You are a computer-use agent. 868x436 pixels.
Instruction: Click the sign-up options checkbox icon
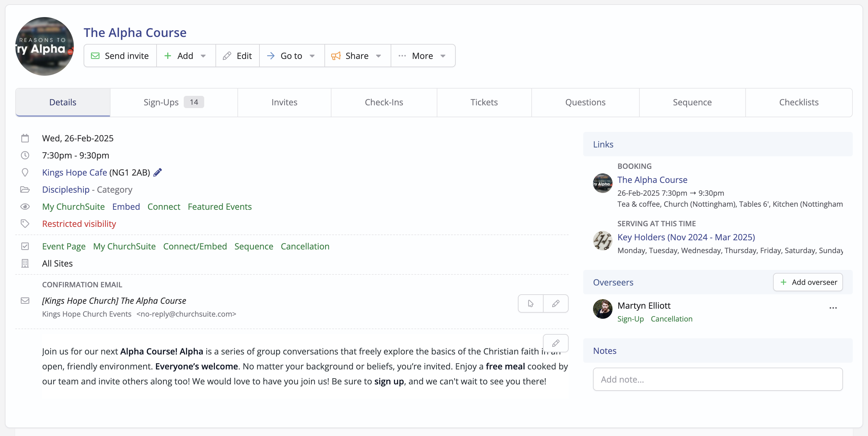coord(25,246)
